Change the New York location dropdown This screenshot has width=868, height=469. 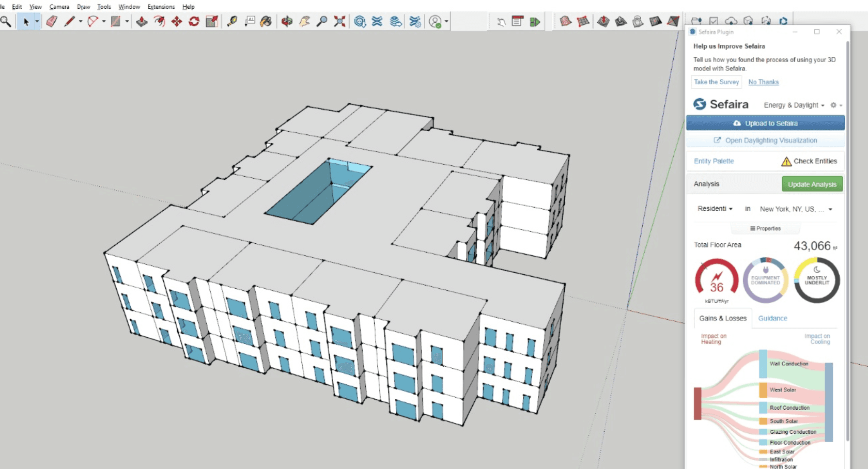(796, 209)
